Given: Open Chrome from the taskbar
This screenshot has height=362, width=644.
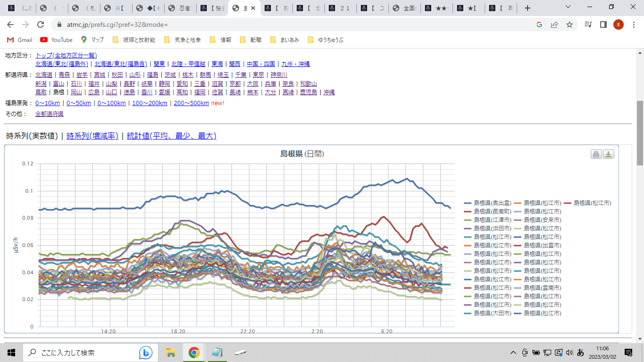Looking at the screenshot, I should click(x=194, y=352).
